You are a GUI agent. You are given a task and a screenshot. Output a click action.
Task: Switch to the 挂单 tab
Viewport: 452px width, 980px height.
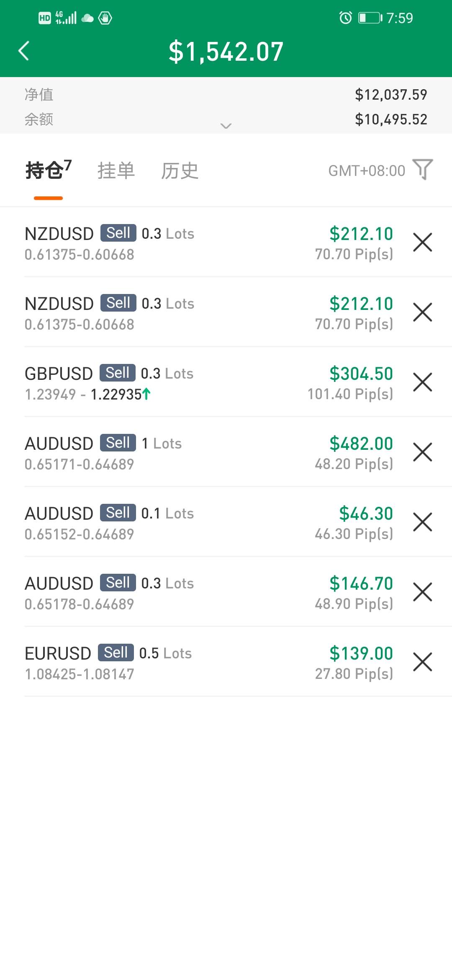tap(116, 171)
